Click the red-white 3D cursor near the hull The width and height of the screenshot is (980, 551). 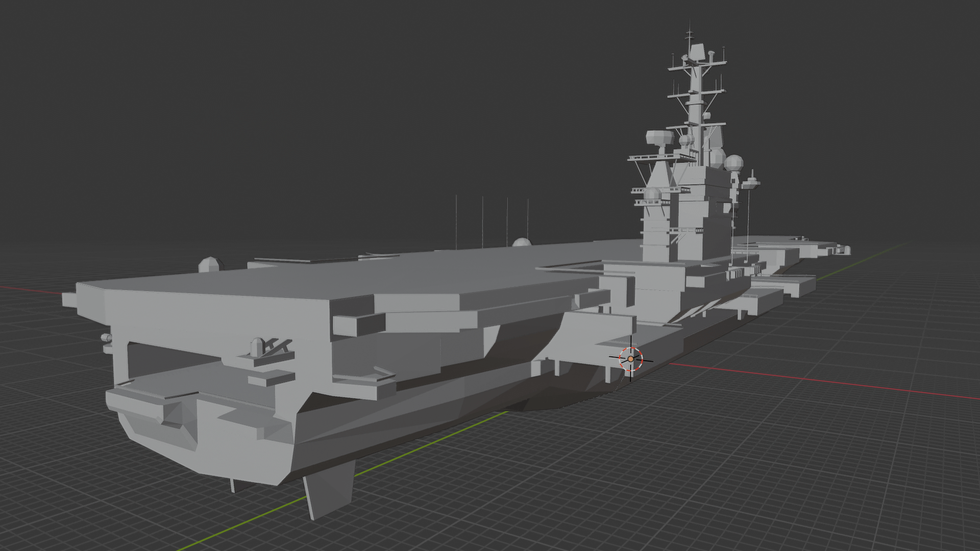[x=631, y=359]
